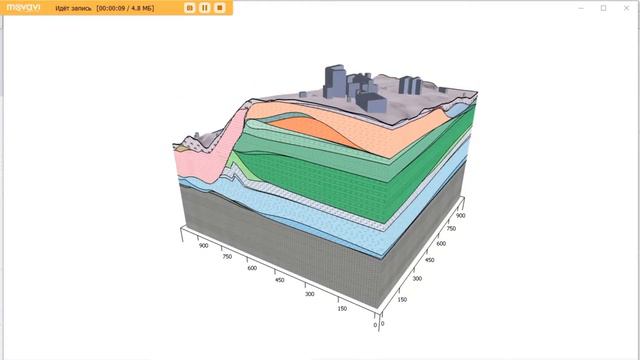
Task: Click the 'Идёт запись' status label
Action: coord(73,8)
